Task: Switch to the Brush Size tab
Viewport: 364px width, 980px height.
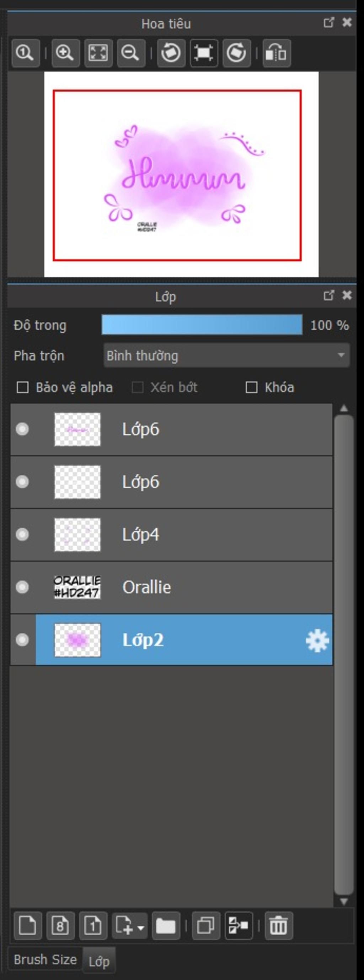Action: coord(45,960)
